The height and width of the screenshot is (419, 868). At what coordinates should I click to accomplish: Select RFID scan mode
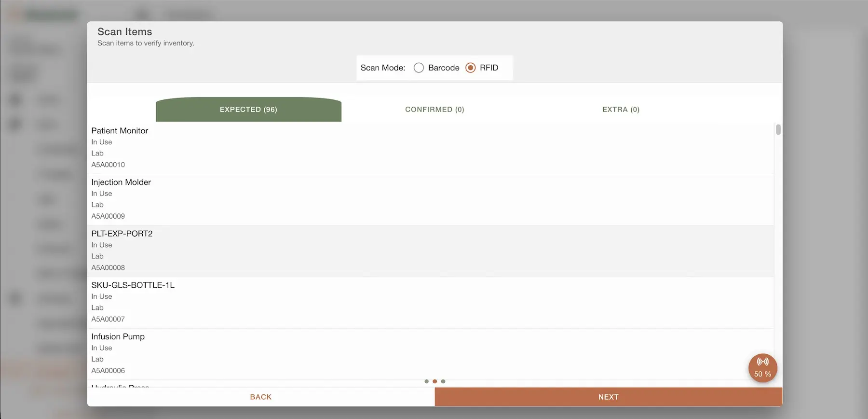[471, 68]
